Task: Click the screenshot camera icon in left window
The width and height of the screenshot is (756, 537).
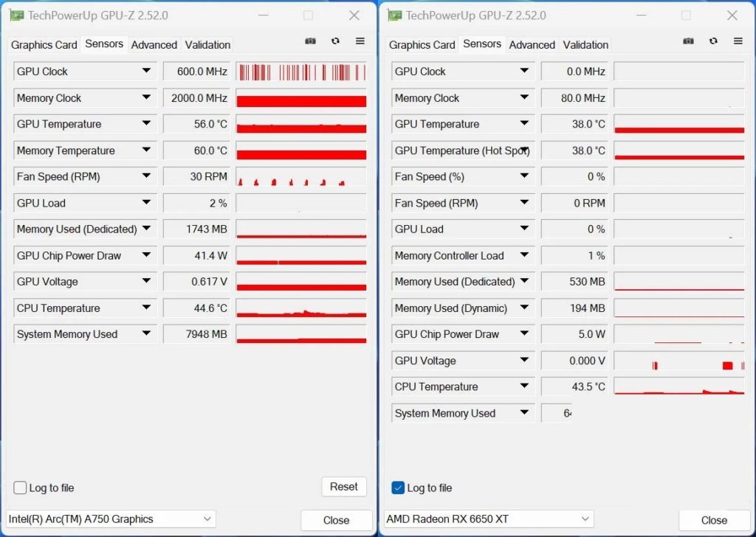Action: pyautogui.click(x=311, y=41)
